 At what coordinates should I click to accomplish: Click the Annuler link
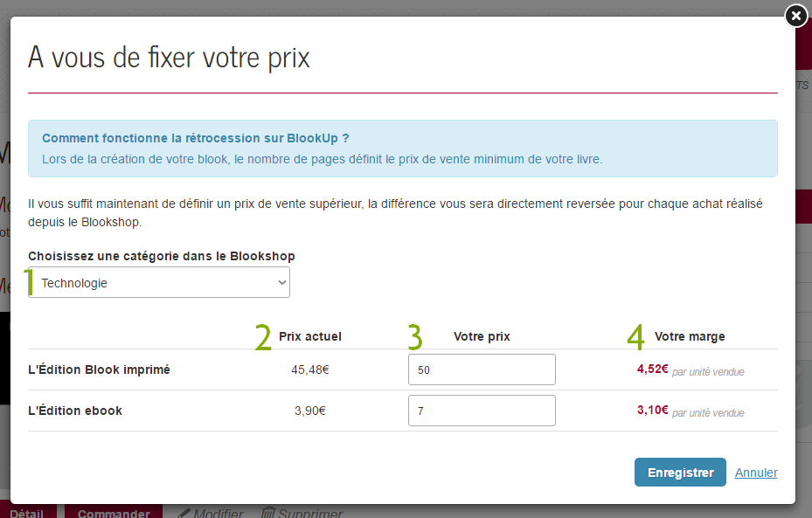756,473
